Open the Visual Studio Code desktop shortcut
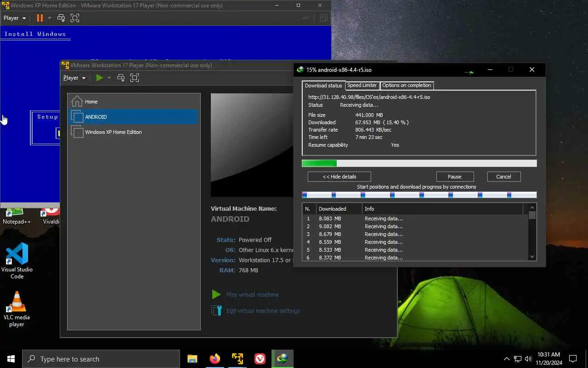This screenshot has height=368, width=588. tap(17, 261)
